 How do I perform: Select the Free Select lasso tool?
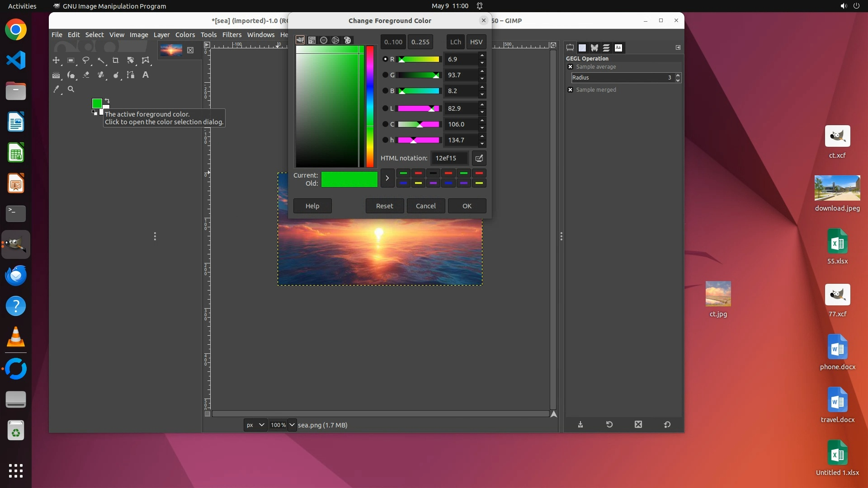coord(86,60)
